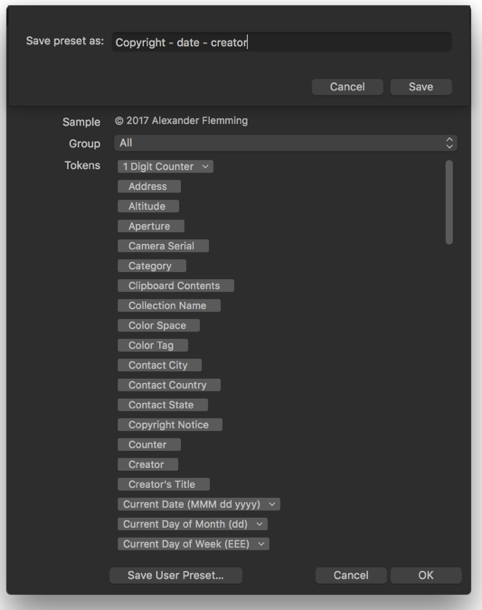This screenshot has height=610, width=482.
Task: Open the 1 Digit Counter token chevron
Action: (x=205, y=167)
